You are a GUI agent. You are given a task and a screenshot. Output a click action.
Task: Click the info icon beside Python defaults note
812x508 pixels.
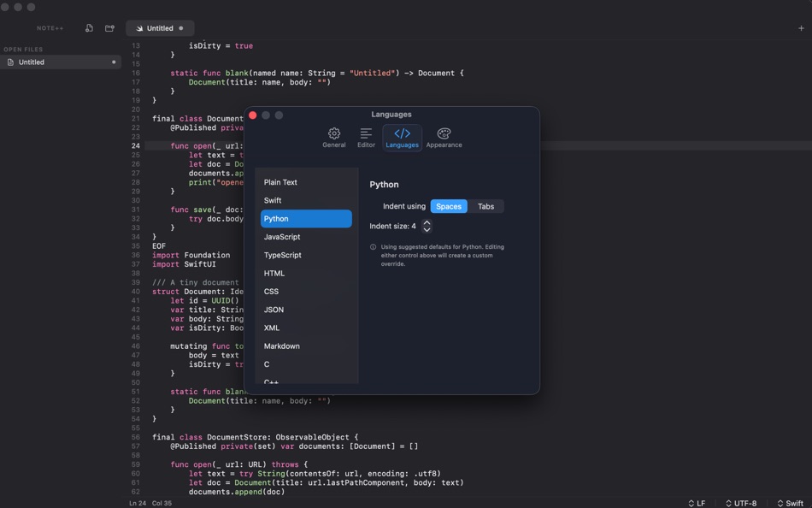coord(373,247)
